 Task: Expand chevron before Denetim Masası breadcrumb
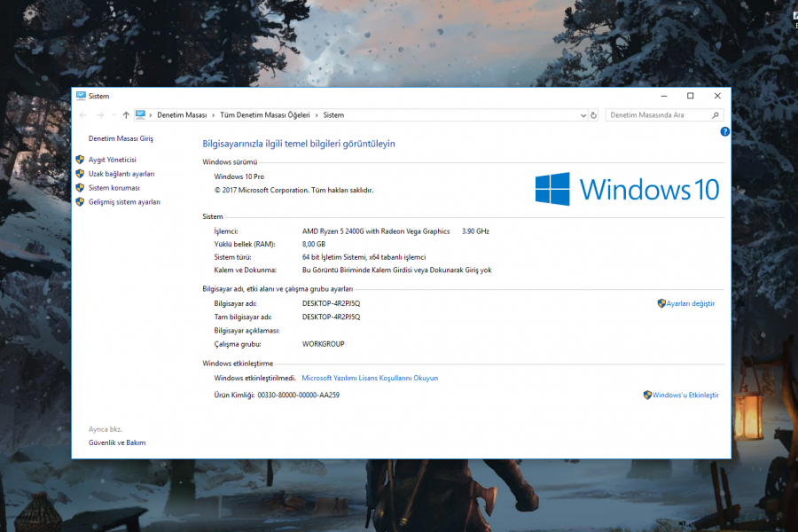point(151,115)
